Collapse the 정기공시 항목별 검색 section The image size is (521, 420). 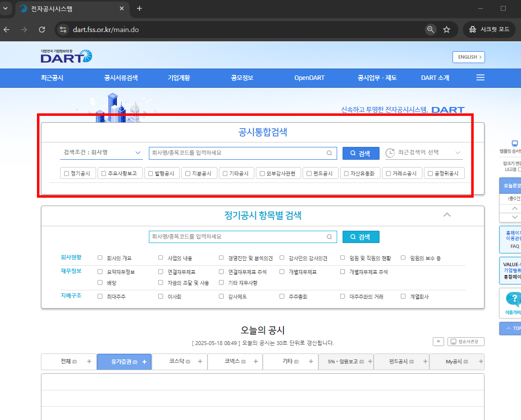point(447,214)
